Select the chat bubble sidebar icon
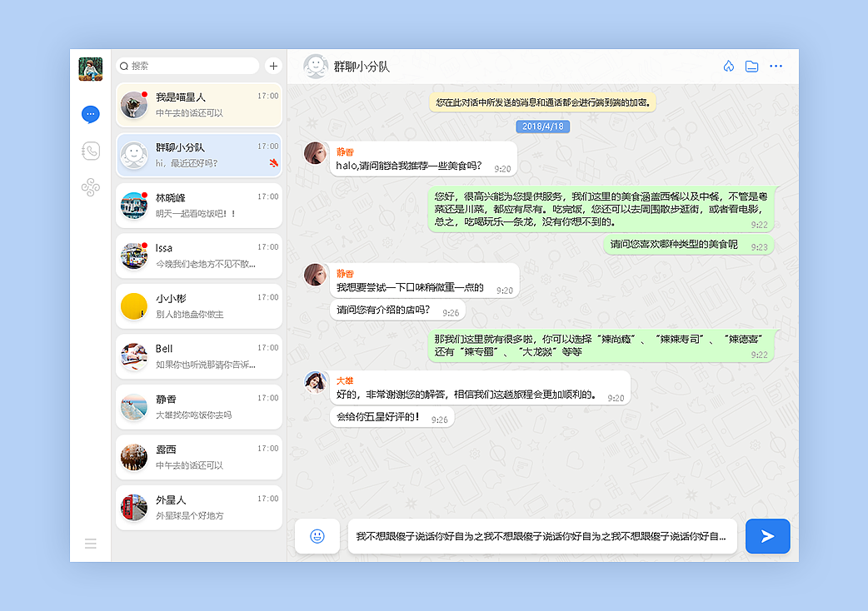This screenshot has height=611, width=868. (x=90, y=114)
